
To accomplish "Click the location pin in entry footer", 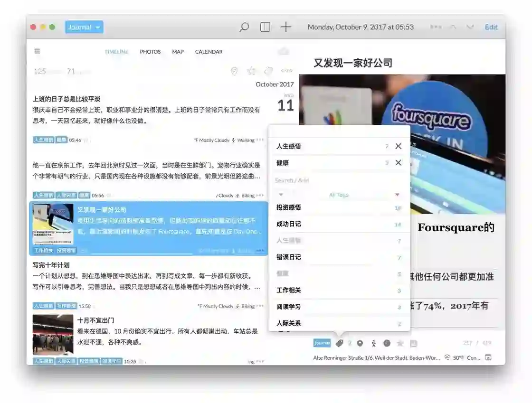I will click(x=360, y=343).
